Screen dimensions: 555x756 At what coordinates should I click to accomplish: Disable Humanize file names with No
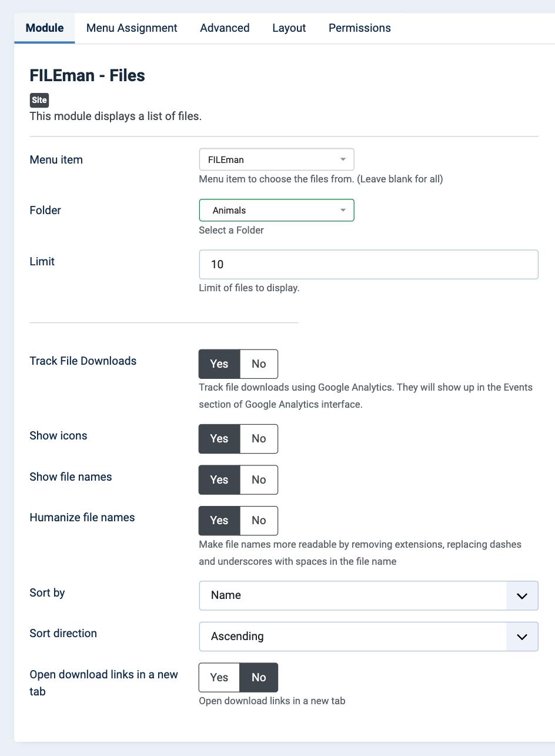click(x=259, y=521)
